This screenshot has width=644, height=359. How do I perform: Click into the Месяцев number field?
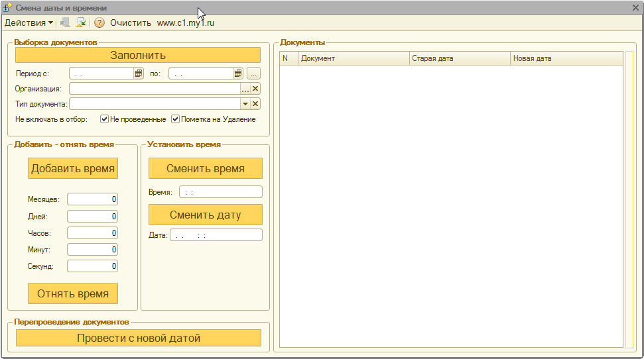(92, 199)
